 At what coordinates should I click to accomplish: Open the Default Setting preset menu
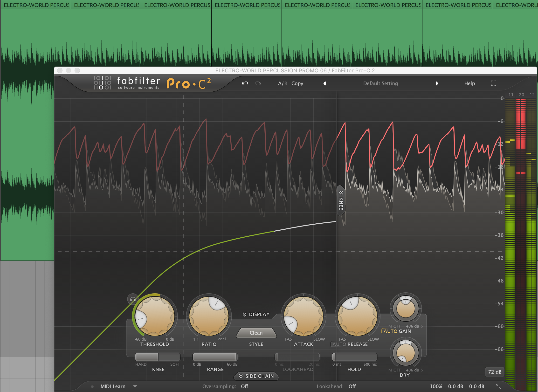380,83
